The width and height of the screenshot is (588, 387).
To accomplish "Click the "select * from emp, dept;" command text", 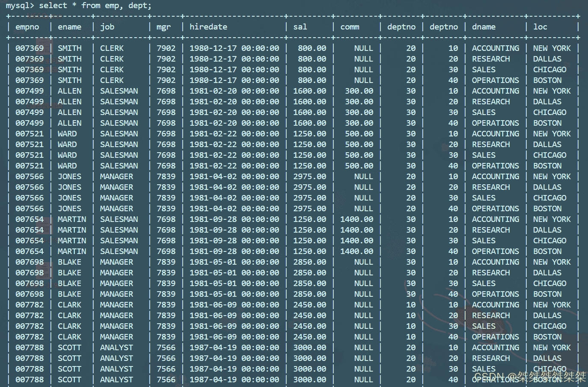I will (x=95, y=6).
